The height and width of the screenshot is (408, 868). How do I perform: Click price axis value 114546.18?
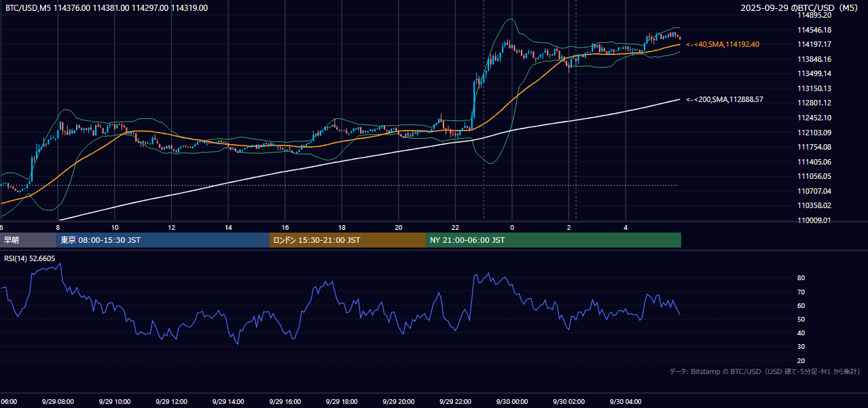click(816, 30)
